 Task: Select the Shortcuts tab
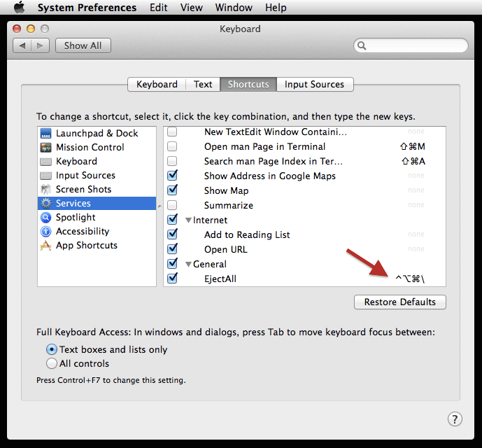pos(248,84)
